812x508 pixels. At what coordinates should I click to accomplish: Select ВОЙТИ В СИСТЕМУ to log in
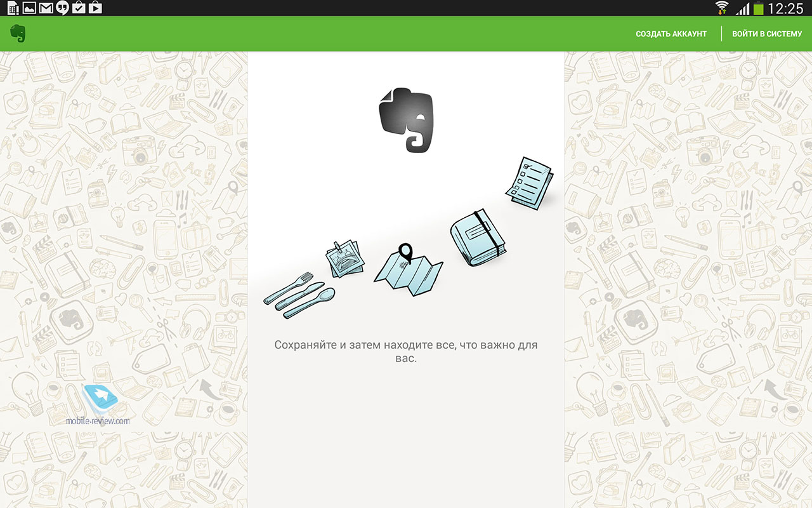[x=767, y=34]
